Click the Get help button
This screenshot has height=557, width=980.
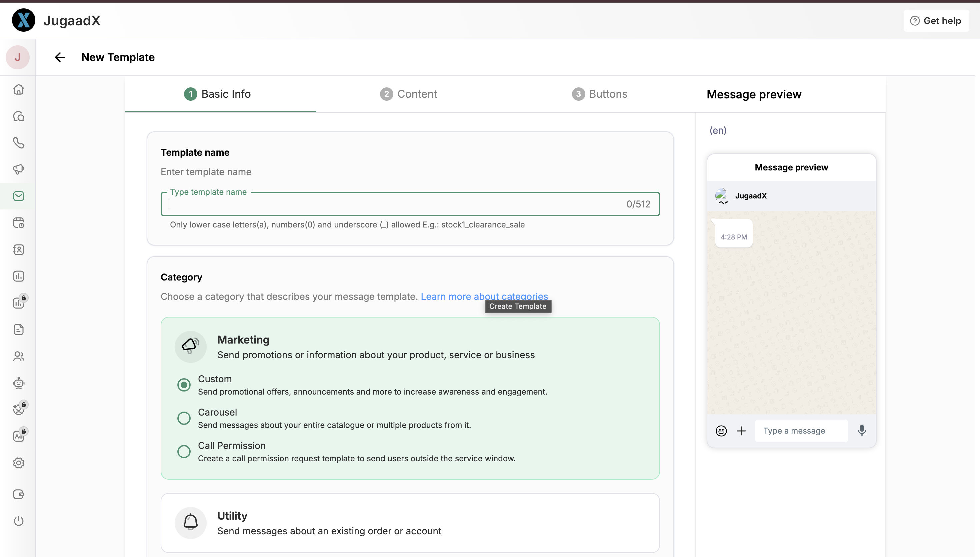tap(936, 21)
